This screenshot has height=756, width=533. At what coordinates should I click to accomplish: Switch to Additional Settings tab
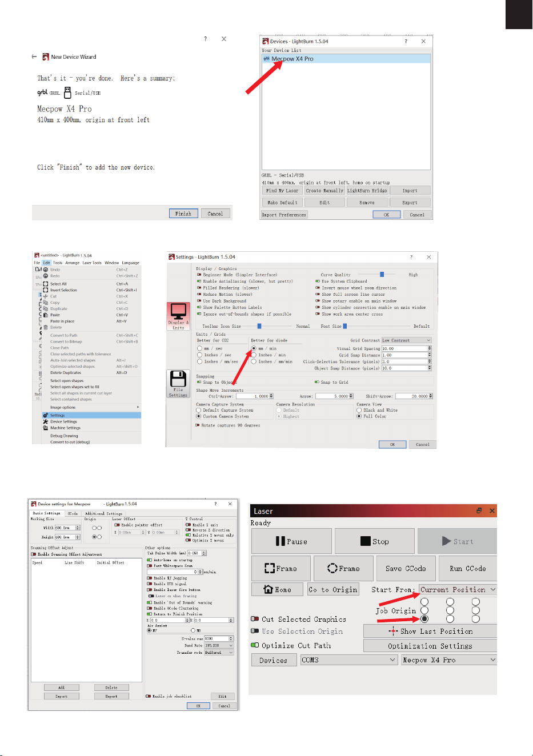pyautogui.click(x=103, y=513)
